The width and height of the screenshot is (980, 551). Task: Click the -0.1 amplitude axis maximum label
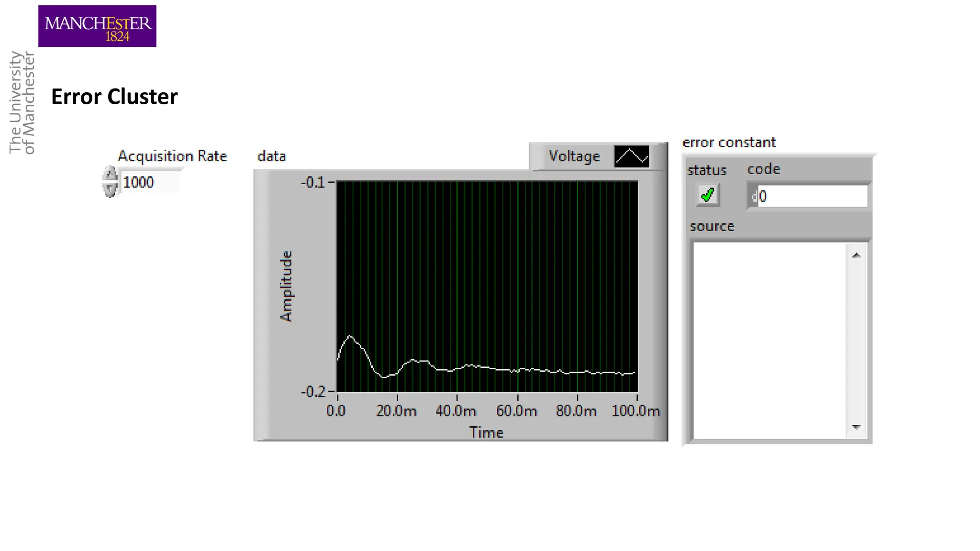click(313, 182)
